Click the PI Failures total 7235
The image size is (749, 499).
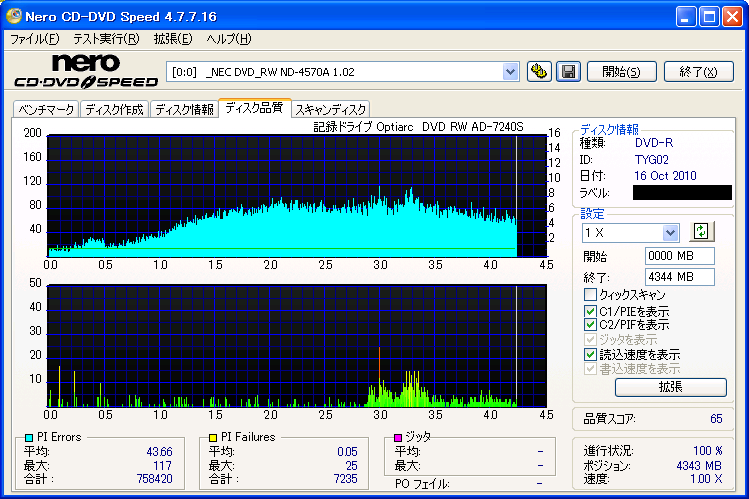345,478
